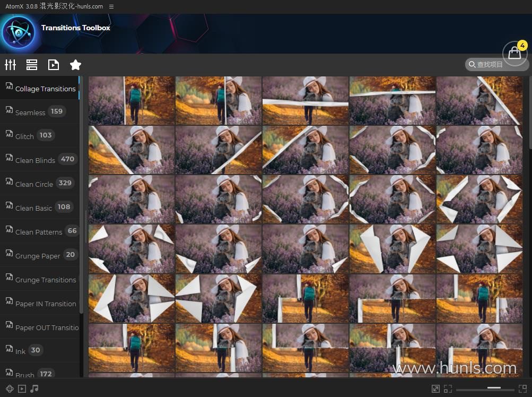
Task: Click the AE icon beside Clean Patterns
Action: [9, 229]
